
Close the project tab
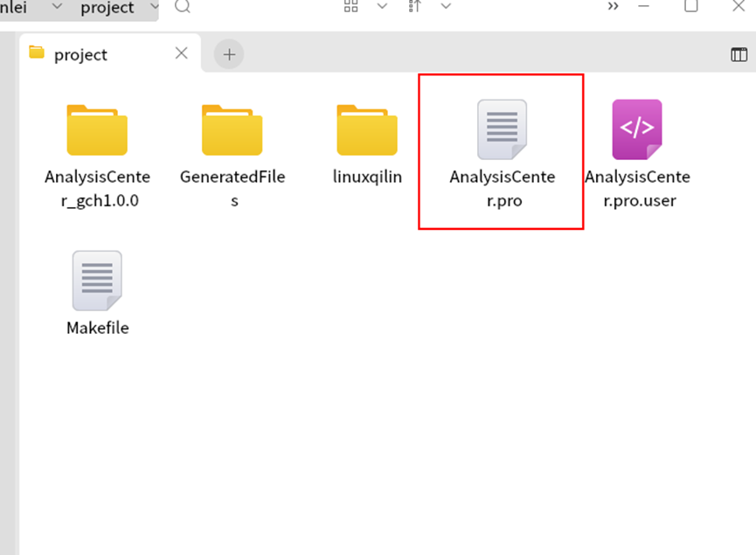point(181,53)
